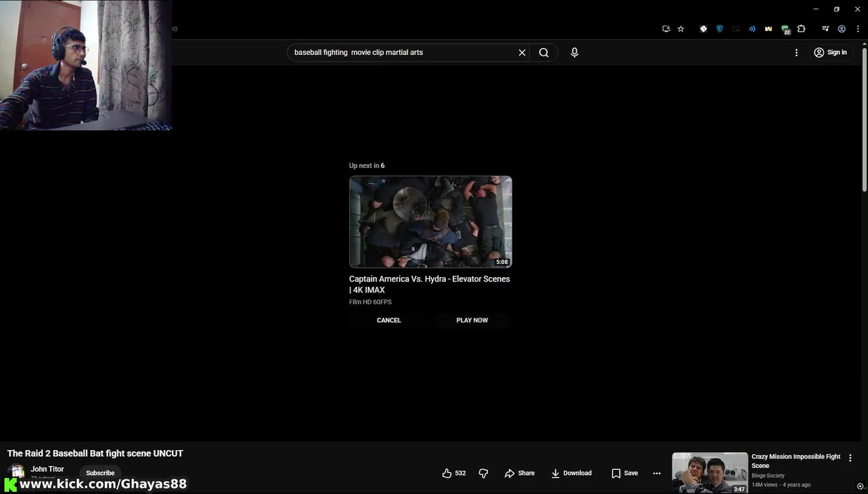
Task: Subscribe to John Titor channel
Action: click(100, 473)
